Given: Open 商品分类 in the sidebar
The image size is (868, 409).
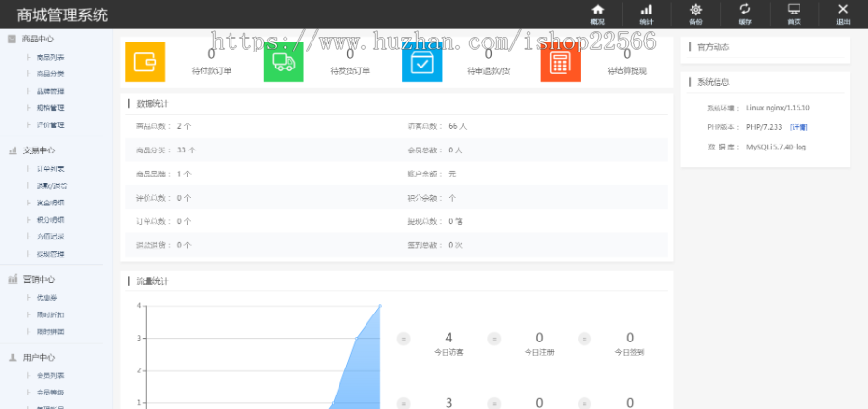Looking at the screenshot, I should coord(50,74).
